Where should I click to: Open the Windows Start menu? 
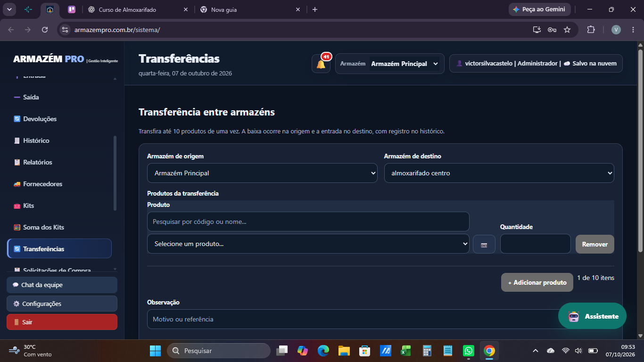(155, 351)
